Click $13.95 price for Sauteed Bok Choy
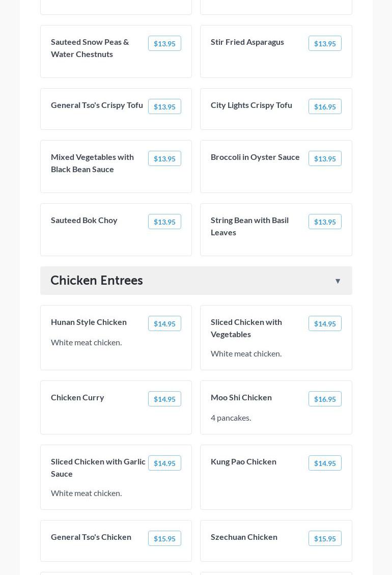This screenshot has height=575, width=392. [x=164, y=222]
